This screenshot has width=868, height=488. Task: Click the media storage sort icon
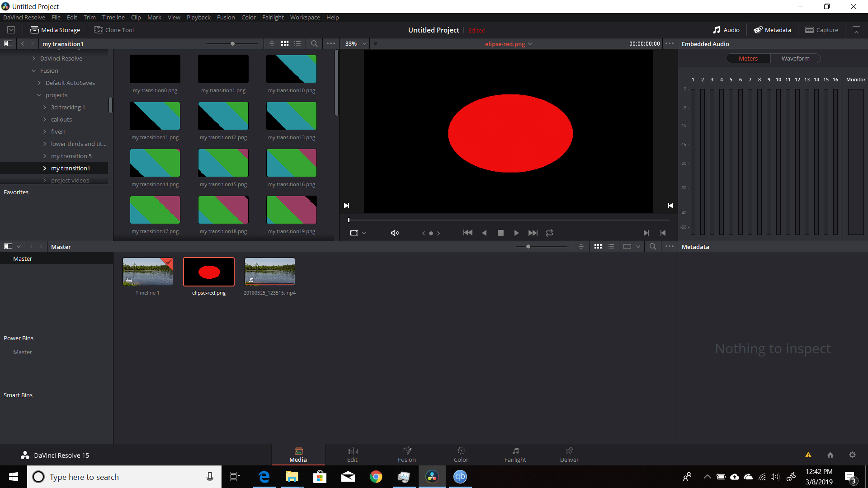[272, 44]
